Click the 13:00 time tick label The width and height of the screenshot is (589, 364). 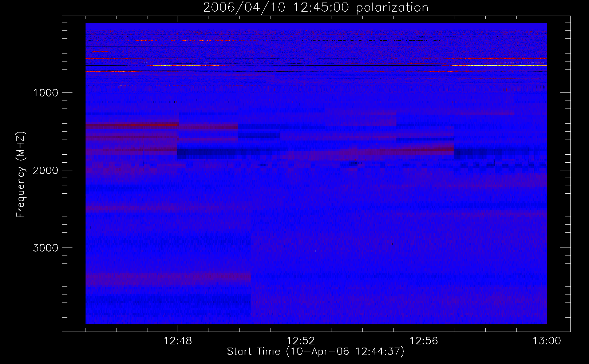[x=547, y=341]
